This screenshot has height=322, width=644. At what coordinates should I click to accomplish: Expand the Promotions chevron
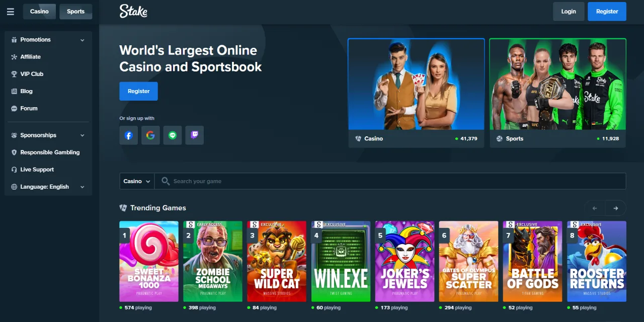(83, 40)
